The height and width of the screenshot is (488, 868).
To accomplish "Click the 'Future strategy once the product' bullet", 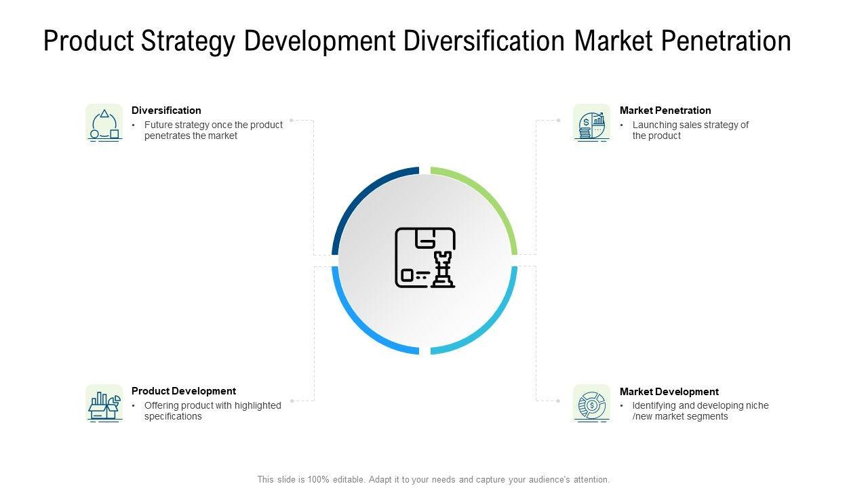I will pos(214,130).
